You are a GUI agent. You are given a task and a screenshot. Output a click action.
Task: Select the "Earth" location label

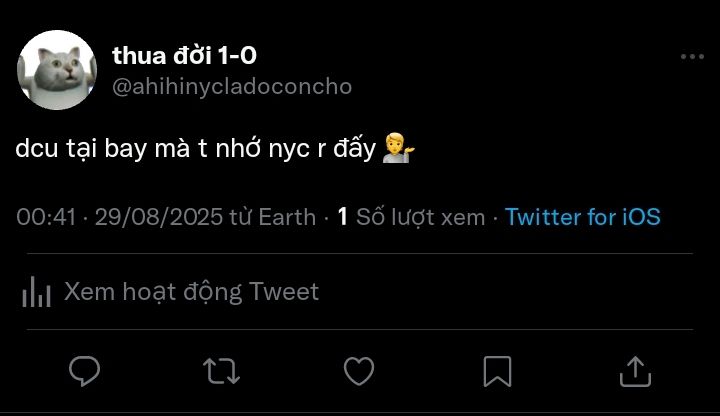[286, 217]
